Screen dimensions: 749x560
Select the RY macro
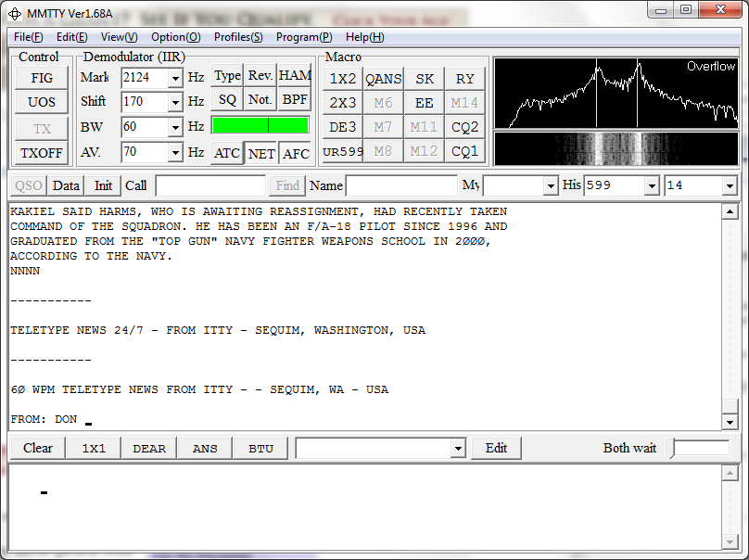pos(465,79)
